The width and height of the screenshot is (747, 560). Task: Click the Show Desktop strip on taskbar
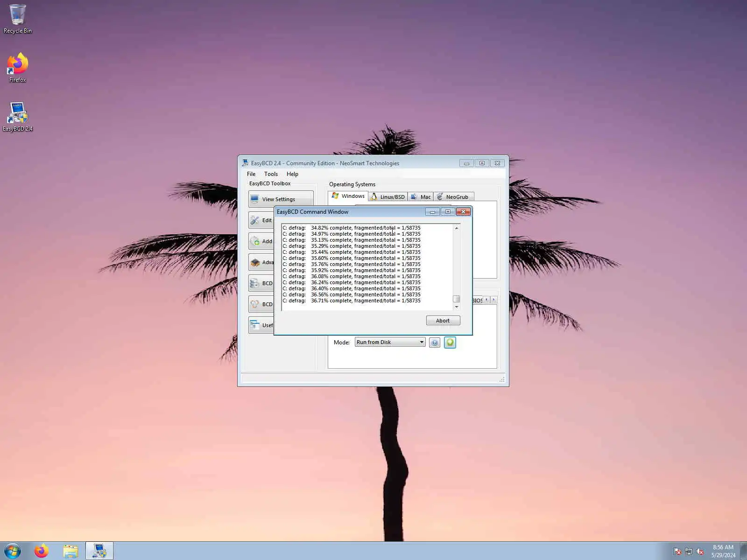[x=743, y=551]
